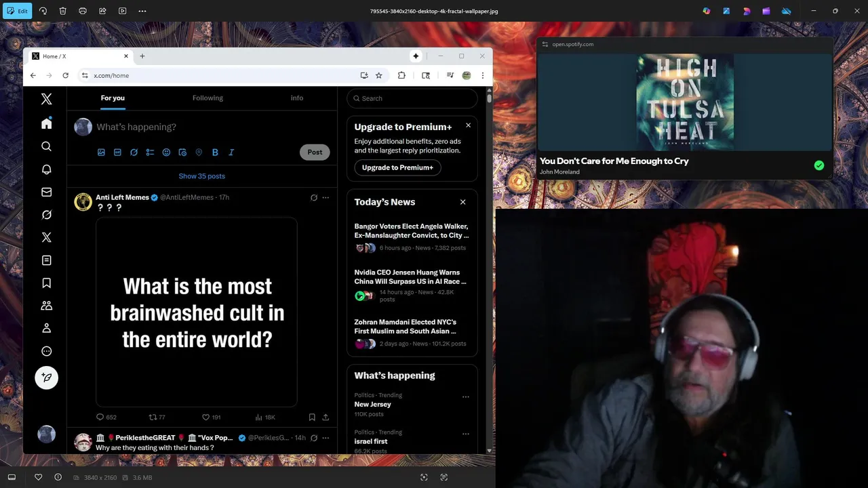868x488 pixels.
Task: Favorite the image with the heart icon
Action: click(39, 477)
